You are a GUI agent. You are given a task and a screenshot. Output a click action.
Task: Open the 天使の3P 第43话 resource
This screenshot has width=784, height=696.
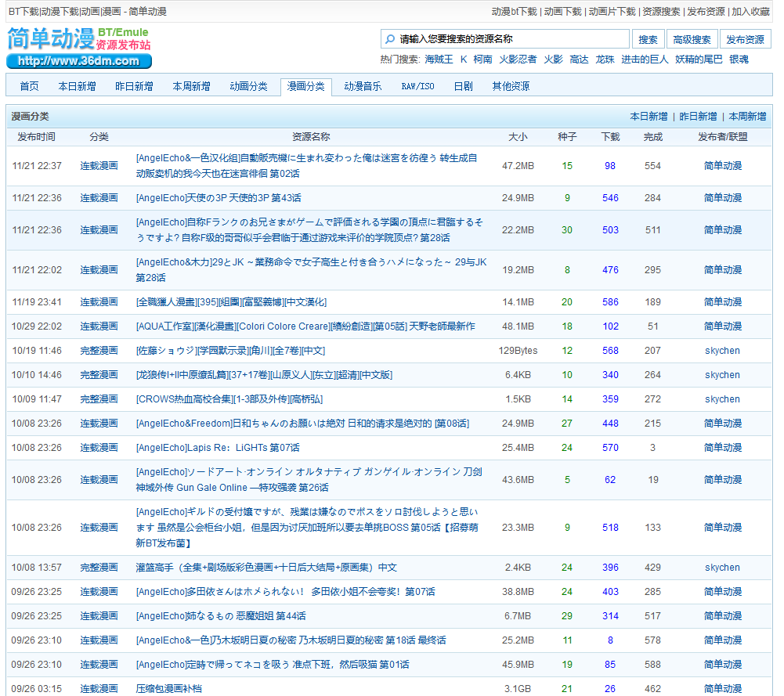(x=219, y=198)
